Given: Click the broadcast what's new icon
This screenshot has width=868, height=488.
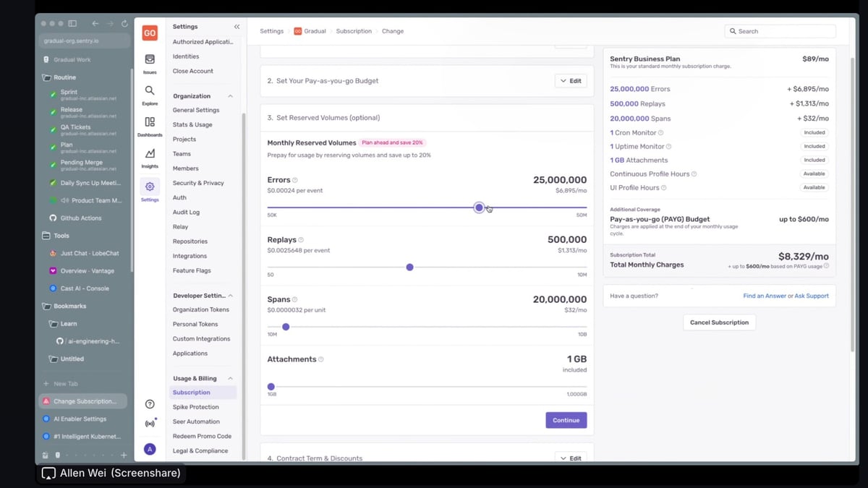Looking at the screenshot, I should click(150, 424).
